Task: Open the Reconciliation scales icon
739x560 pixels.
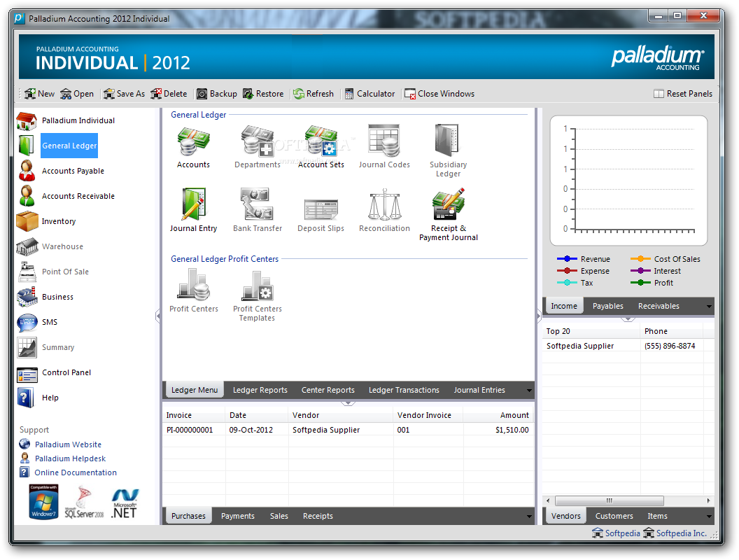Action: (385, 204)
